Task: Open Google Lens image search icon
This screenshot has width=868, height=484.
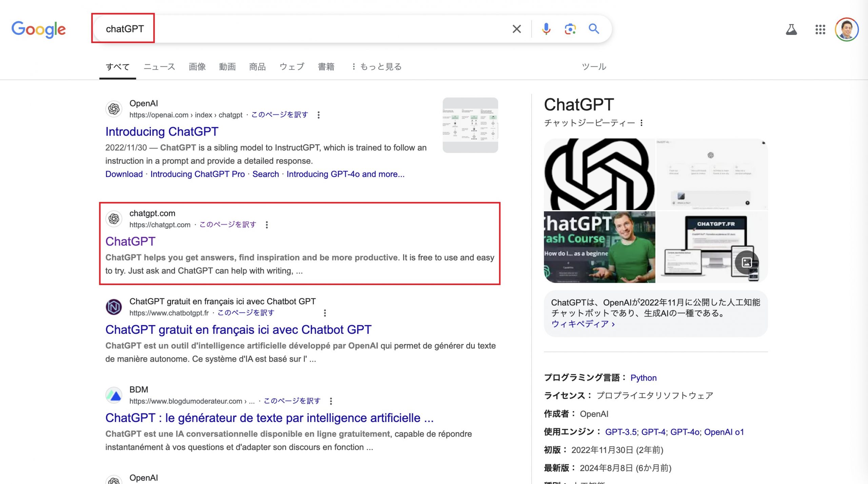Action: coord(570,29)
